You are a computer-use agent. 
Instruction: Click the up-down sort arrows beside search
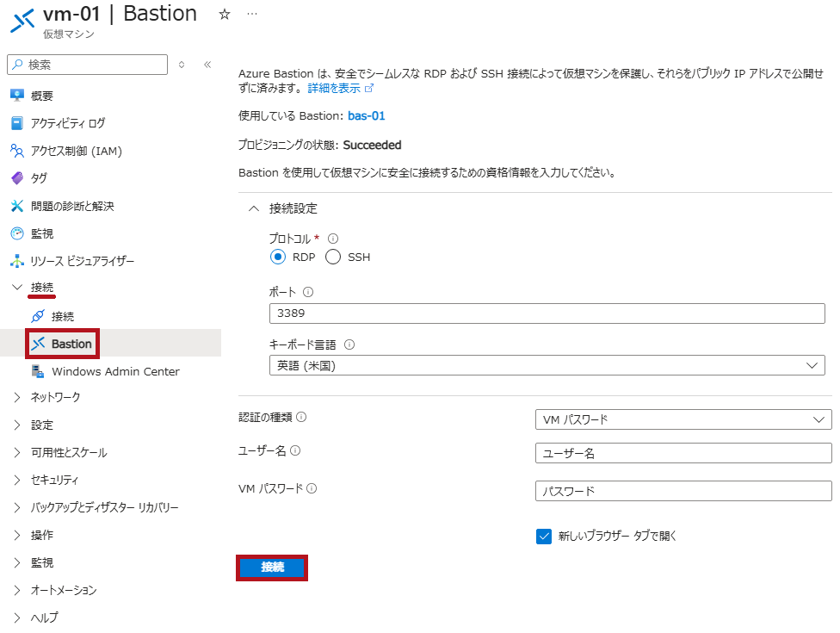click(182, 65)
